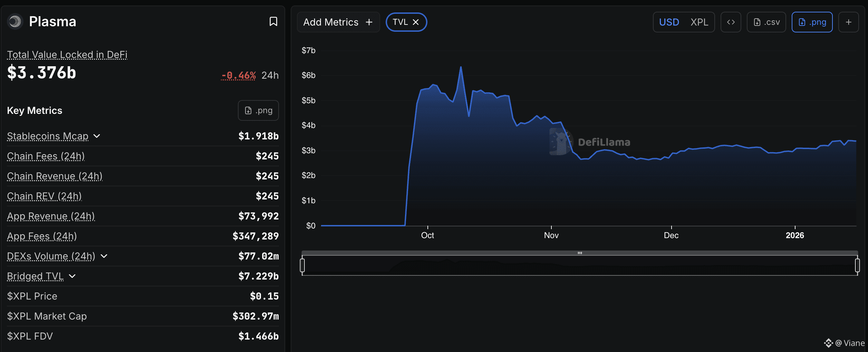Click the Stablecoins Mcap label

[48, 136]
